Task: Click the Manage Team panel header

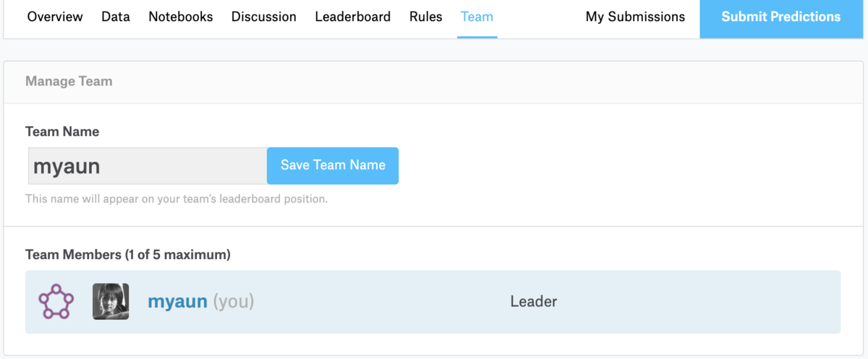Action: click(69, 82)
